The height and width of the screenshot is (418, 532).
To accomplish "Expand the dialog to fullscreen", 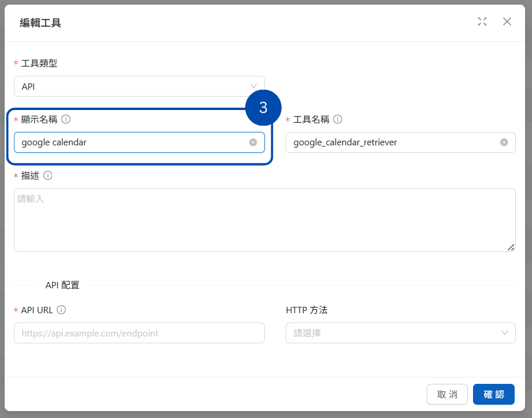I will (x=482, y=21).
